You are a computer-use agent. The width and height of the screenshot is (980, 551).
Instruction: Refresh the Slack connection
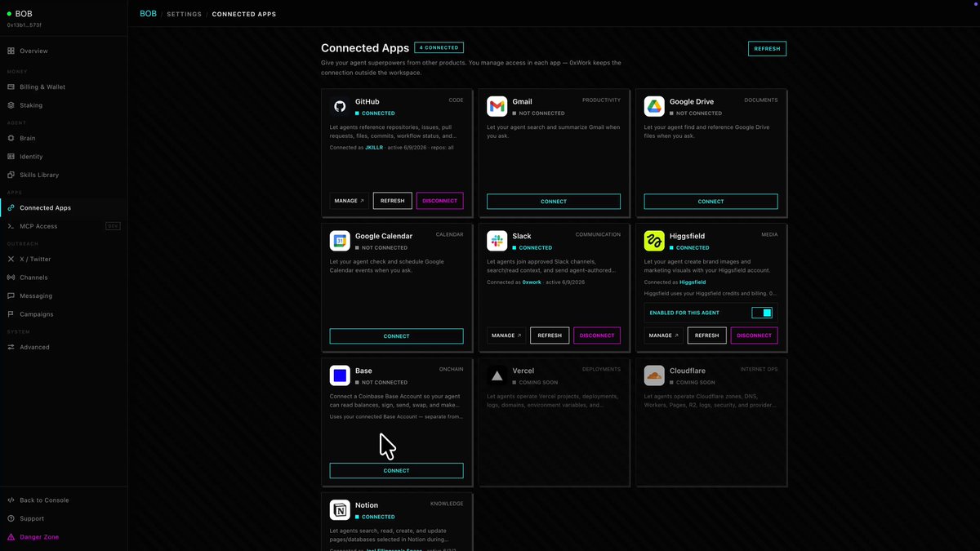pyautogui.click(x=550, y=335)
